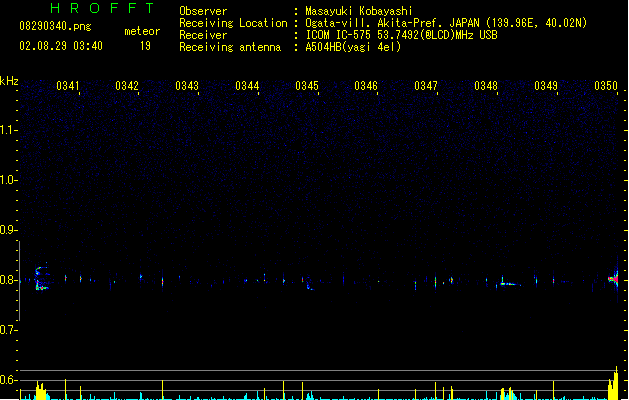This screenshot has width=629, height=400.
Task: Click the long horizontal echo after 0348
Action: (x=509, y=284)
